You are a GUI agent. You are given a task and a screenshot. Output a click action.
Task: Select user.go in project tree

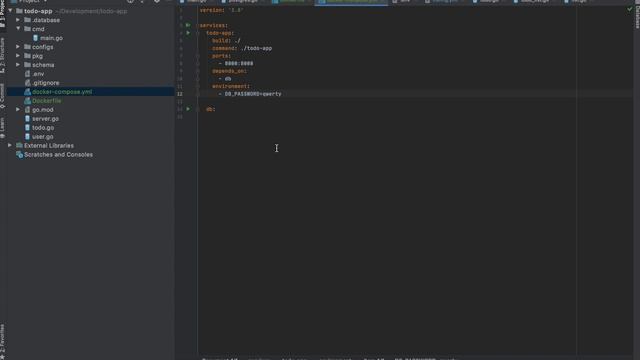[x=42, y=137]
